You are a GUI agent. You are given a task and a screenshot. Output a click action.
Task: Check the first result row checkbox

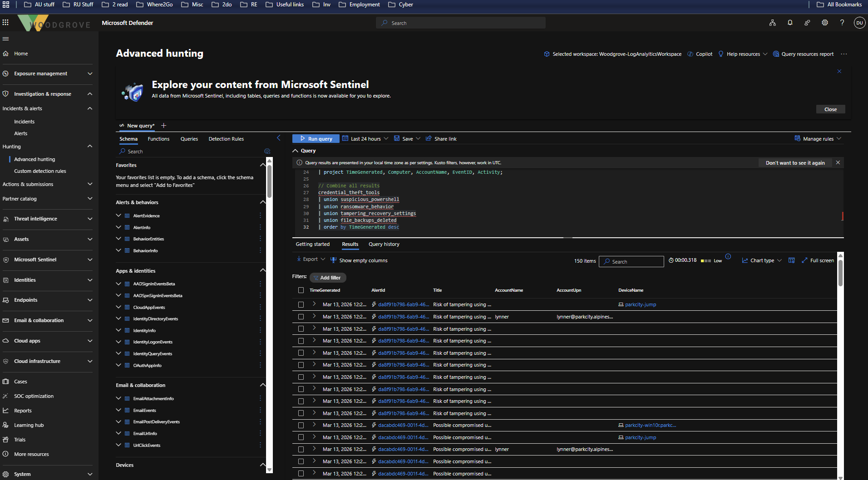[301, 305]
